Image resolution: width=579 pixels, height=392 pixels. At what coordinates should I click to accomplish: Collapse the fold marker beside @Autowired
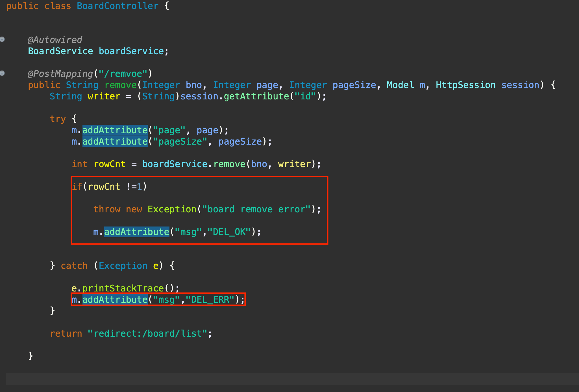pos(2,39)
